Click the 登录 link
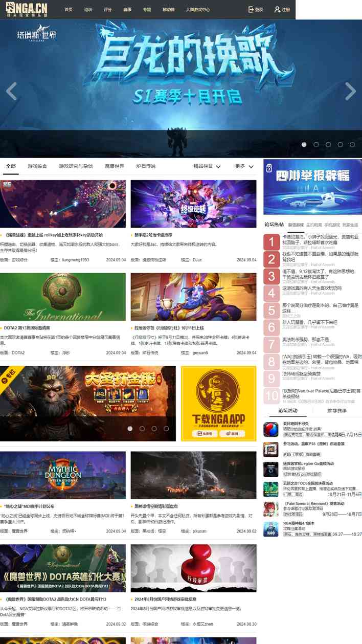362x644 pixels. click(259, 10)
